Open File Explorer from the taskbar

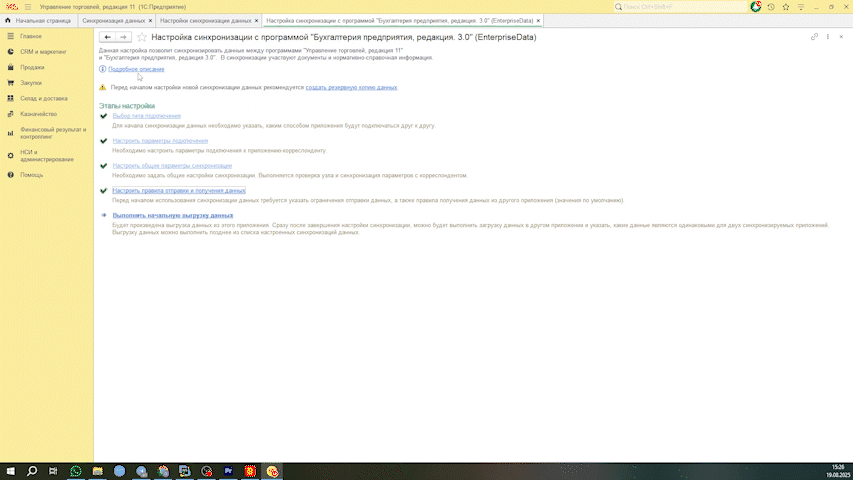click(97, 471)
